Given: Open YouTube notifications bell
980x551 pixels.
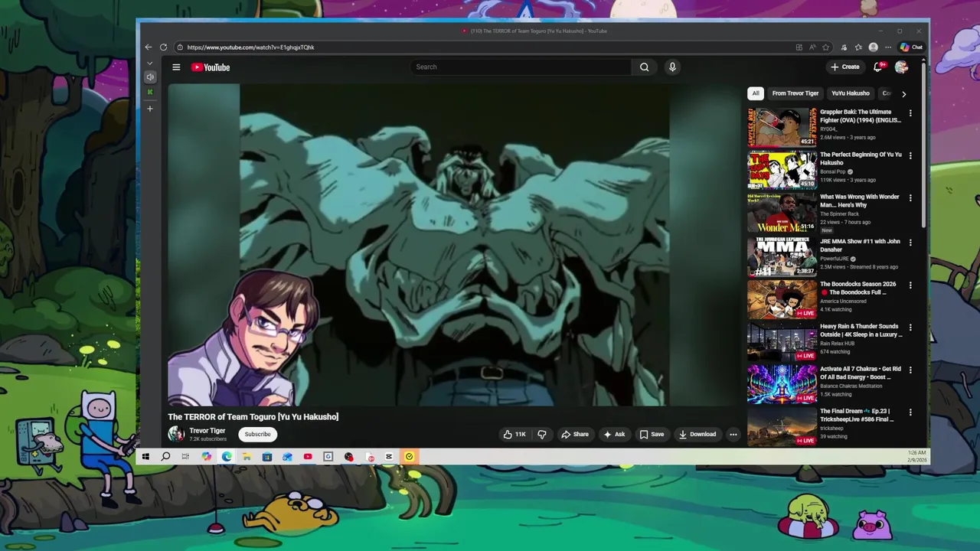Looking at the screenshot, I should click(x=878, y=67).
